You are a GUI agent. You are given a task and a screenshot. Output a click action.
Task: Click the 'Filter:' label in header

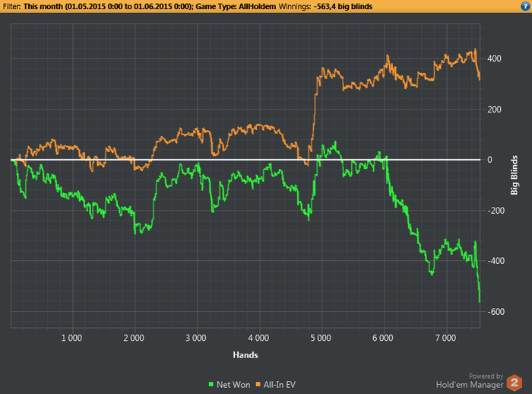pos(11,6)
